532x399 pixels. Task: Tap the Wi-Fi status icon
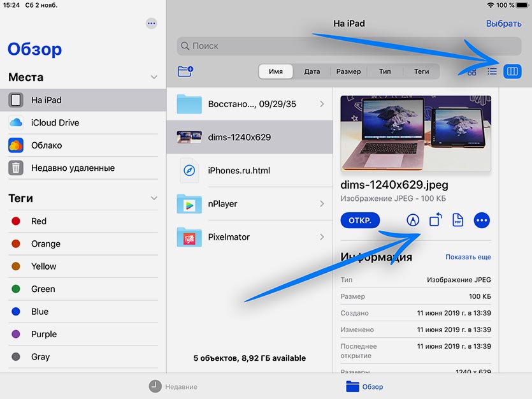click(x=490, y=5)
